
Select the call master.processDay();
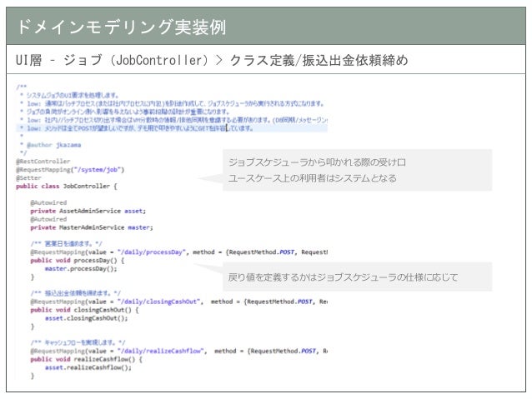(x=81, y=268)
